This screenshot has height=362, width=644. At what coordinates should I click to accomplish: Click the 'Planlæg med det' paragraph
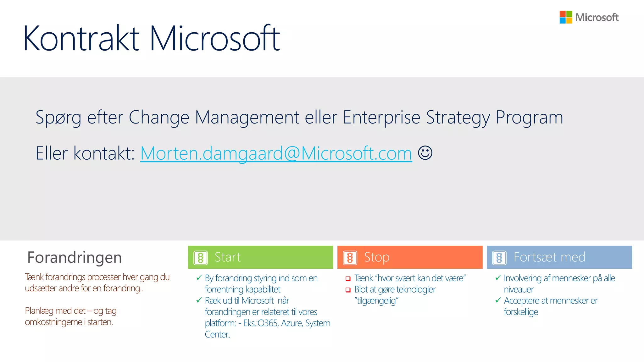point(71,316)
